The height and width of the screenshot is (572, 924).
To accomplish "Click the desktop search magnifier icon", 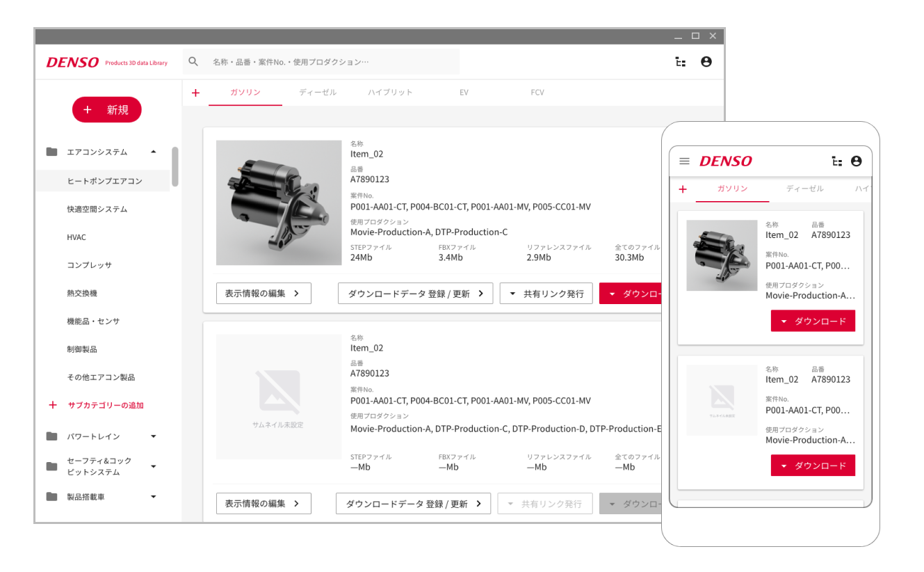I will [x=194, y=62].
